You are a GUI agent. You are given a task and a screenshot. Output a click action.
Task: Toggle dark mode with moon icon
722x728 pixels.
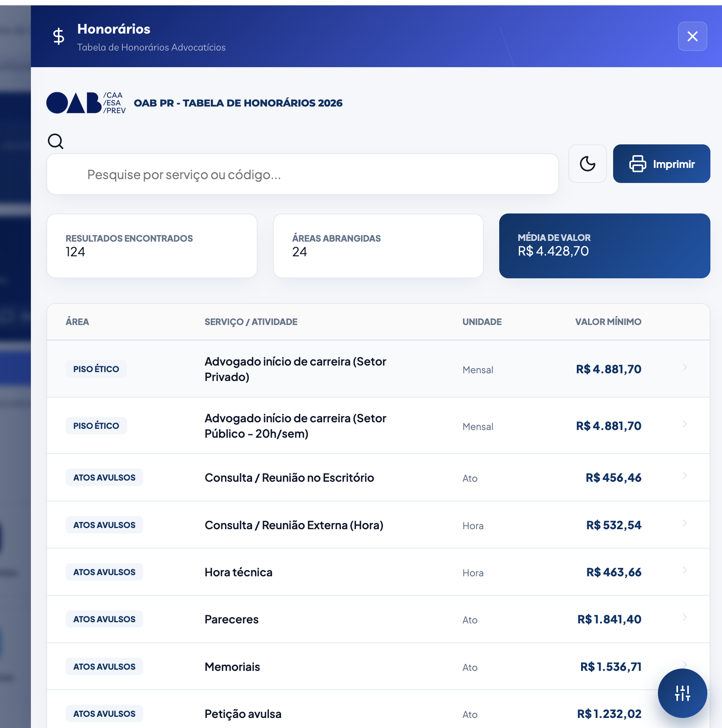[x=587, y=164]
